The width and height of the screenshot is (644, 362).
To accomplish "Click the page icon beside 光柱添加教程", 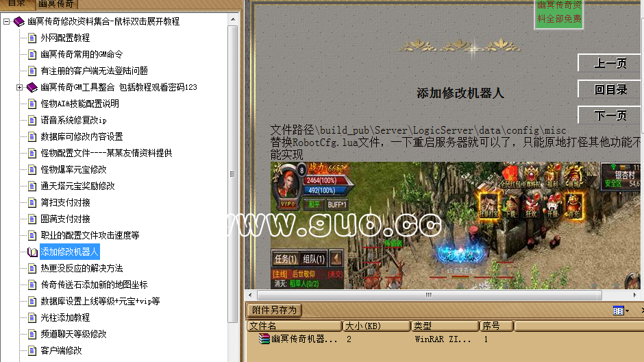I will [x=32, y=317].
